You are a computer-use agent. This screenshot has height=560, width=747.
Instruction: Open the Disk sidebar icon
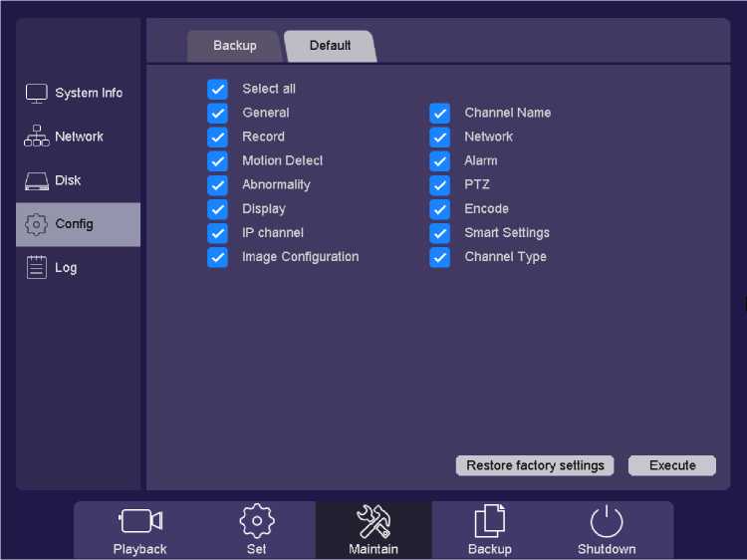[x=37, y=180]
